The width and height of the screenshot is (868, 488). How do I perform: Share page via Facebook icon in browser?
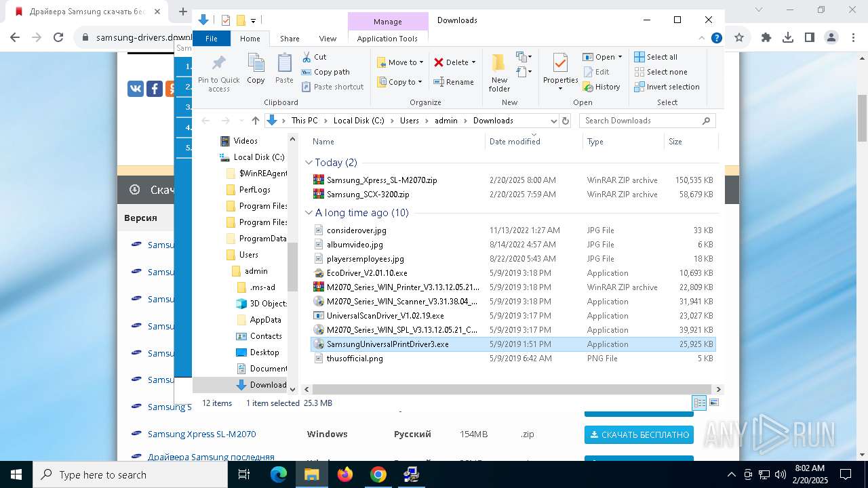coord(155,88)
